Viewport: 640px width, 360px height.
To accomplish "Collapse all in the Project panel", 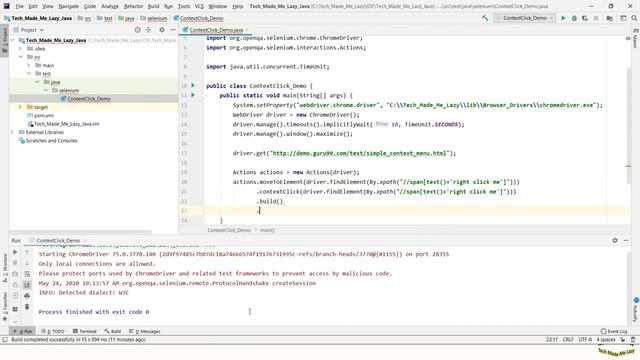I will tap(149, 30).
